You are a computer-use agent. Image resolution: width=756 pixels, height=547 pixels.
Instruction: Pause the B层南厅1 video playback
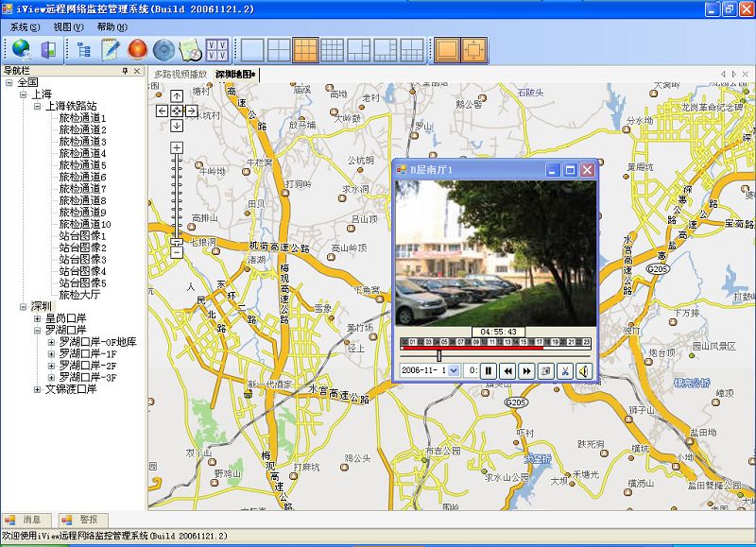(x=489, y=370)
